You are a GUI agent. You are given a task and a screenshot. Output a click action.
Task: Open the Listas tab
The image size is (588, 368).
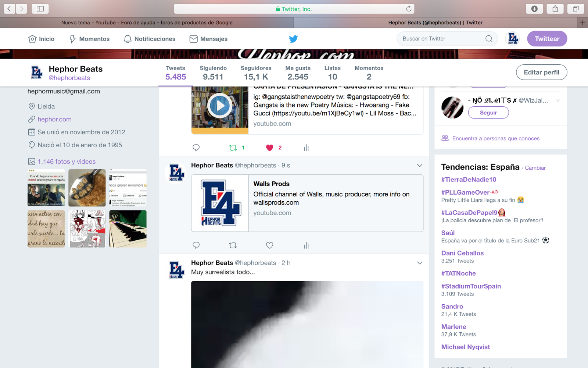pyautogui.click(x=333, y=73)
